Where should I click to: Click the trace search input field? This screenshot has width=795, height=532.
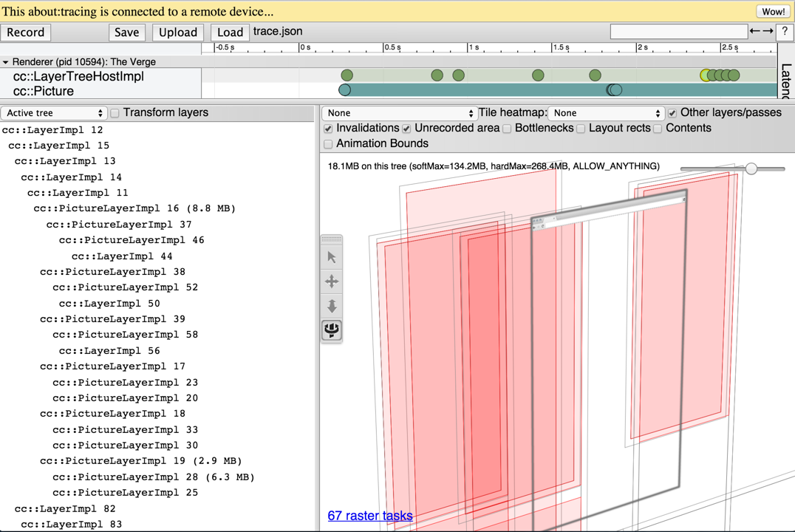click(678, 31)
